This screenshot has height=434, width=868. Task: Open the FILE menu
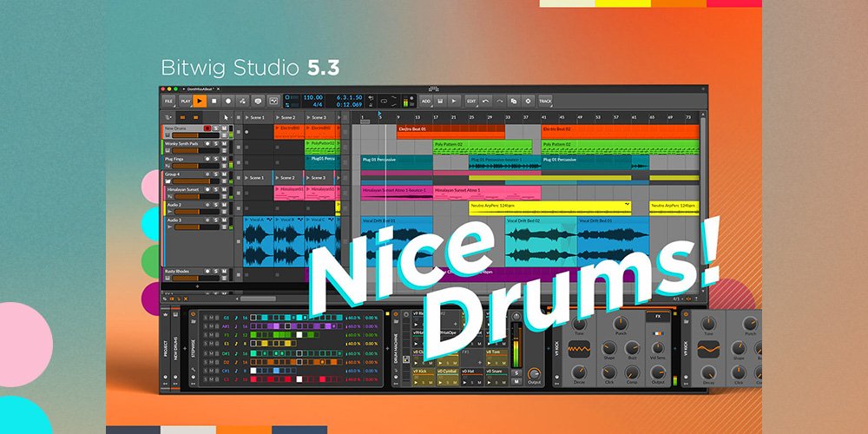pyautogui.click(x=168, y=101)
